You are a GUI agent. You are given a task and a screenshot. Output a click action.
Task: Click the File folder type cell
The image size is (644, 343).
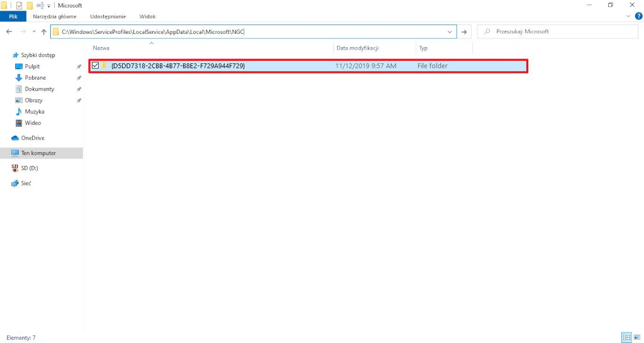tap(433, 65)
